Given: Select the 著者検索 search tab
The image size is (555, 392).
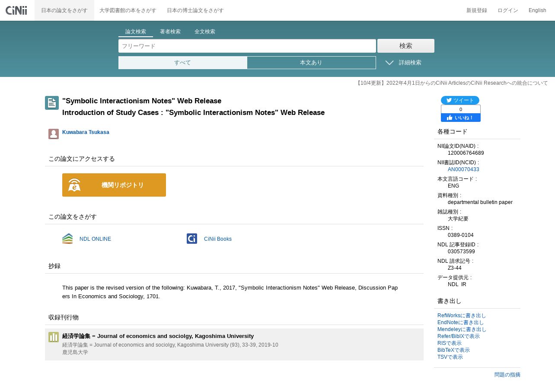Looking at the screenshot, I should [170, 32].
